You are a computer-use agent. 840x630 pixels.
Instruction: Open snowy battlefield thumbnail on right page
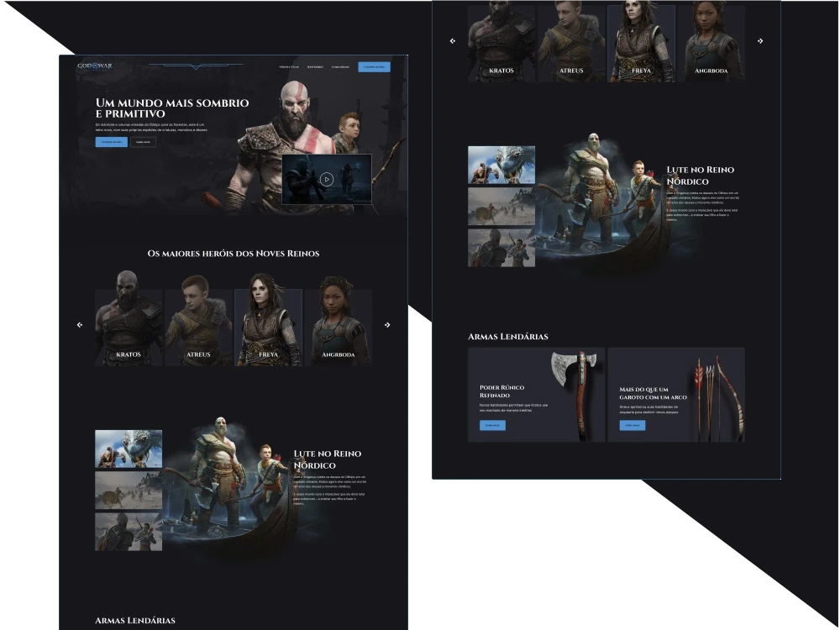[501, 207]
